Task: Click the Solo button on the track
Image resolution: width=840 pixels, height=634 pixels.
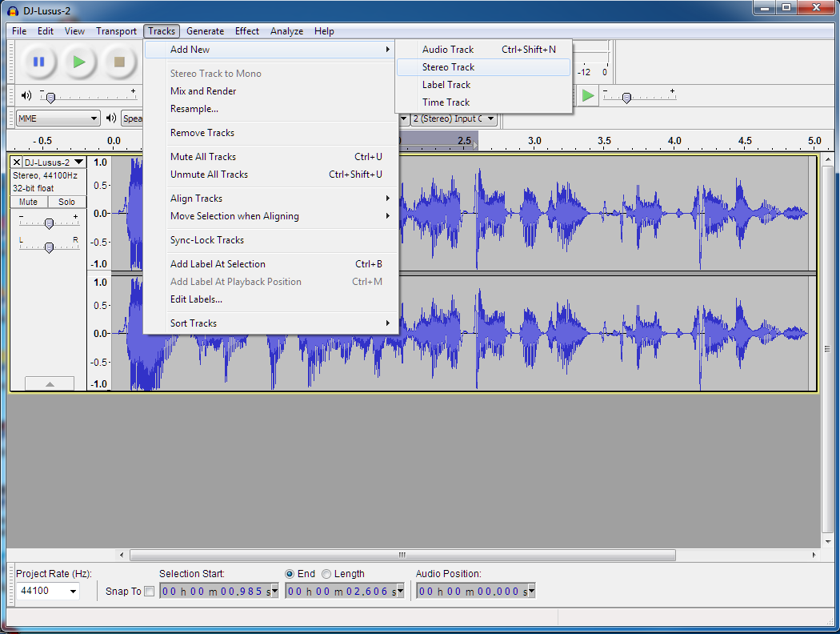Action: tap(66, 201)
